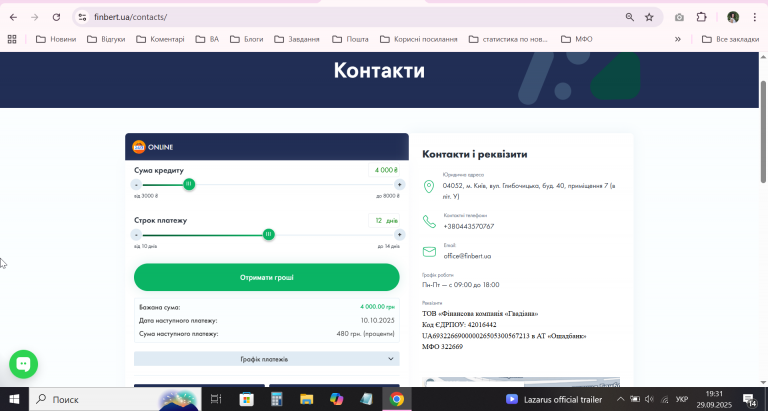Click the 4 000 ₴ amount field
The image size is (768, 411).
[x=384, y=170]
